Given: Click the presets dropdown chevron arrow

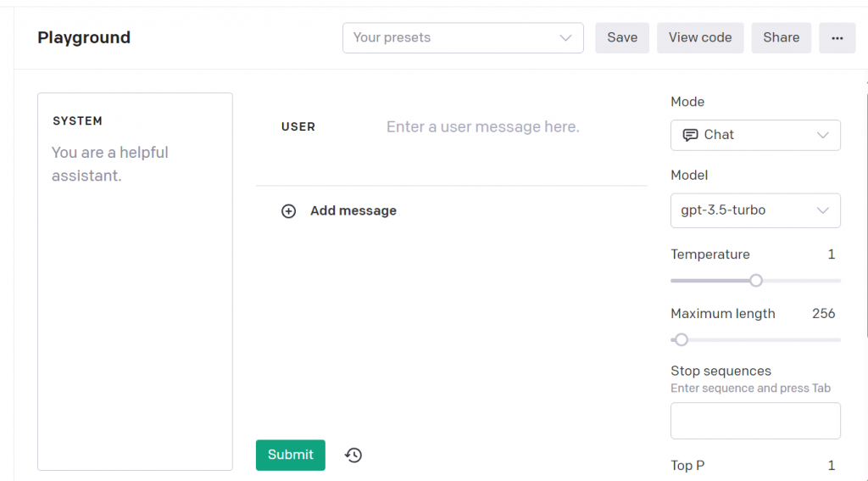Looking at the screenshot, I should click(566, 38).
